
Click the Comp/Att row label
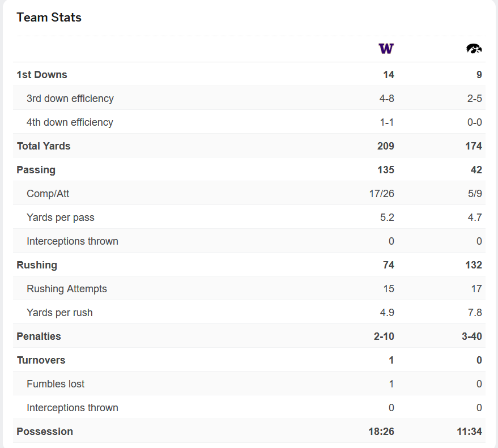[48, 194]
